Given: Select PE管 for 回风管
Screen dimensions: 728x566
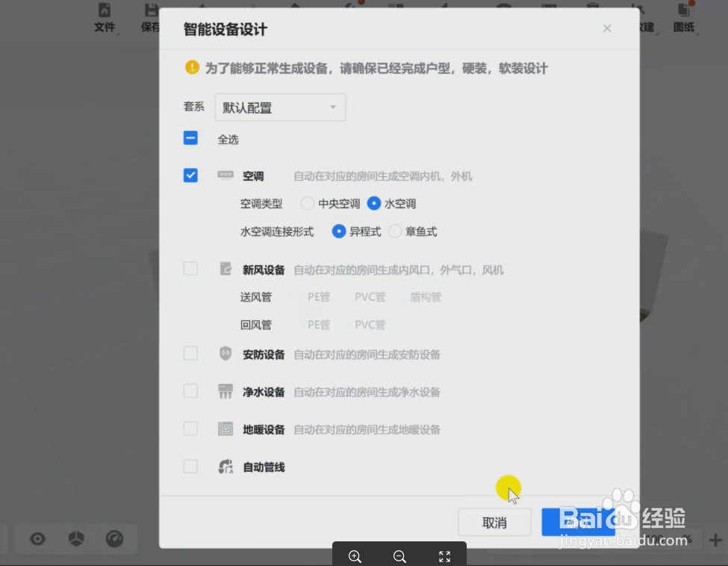Looking at the screenshot, I should (319, 325).
